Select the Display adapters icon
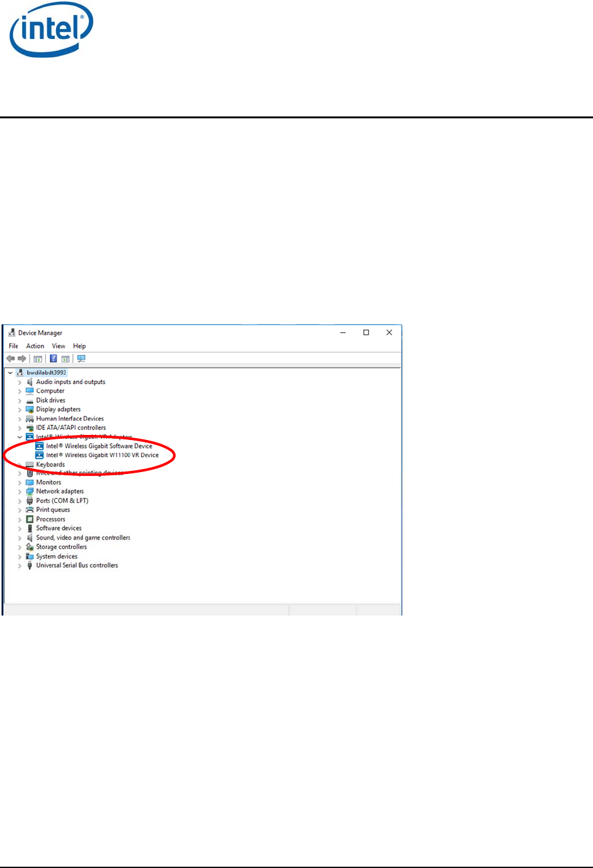Image resolution: width=593 pixels, height=868 pixels. point(30,409)
